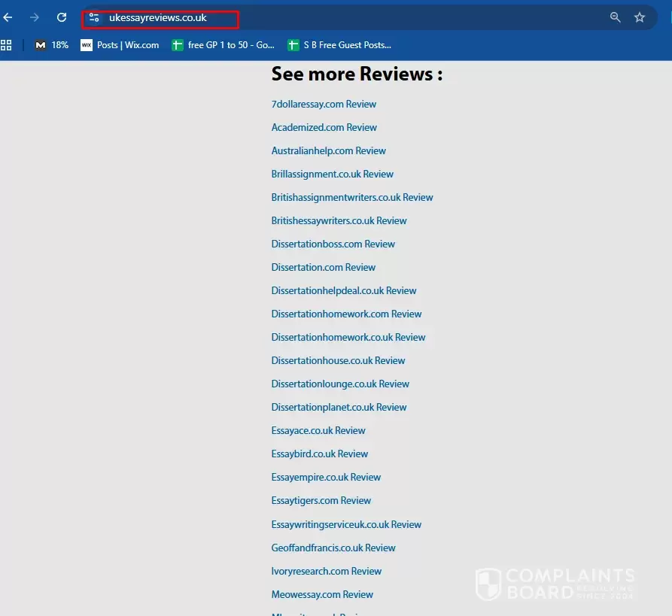Open Gmail 18% bookmark
Viewport: 672px width, 616px height.
pos(51,45)
